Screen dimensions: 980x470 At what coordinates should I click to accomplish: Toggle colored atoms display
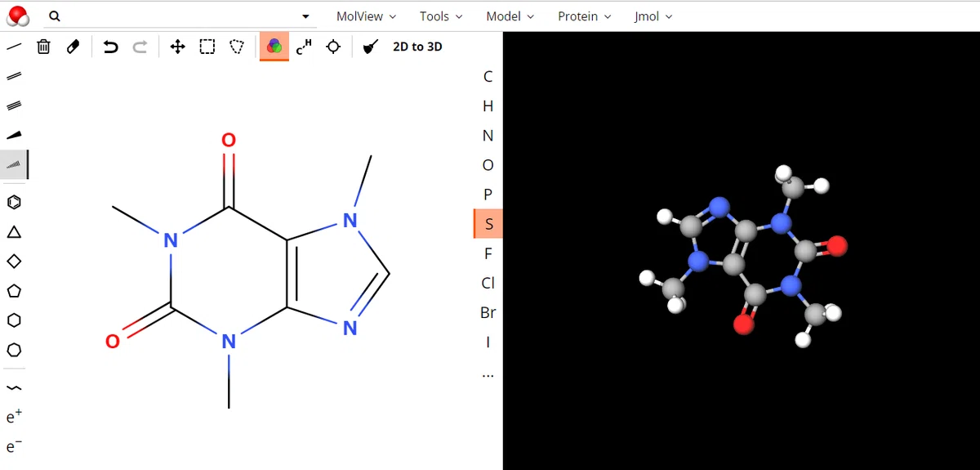(x=274, y=47)
